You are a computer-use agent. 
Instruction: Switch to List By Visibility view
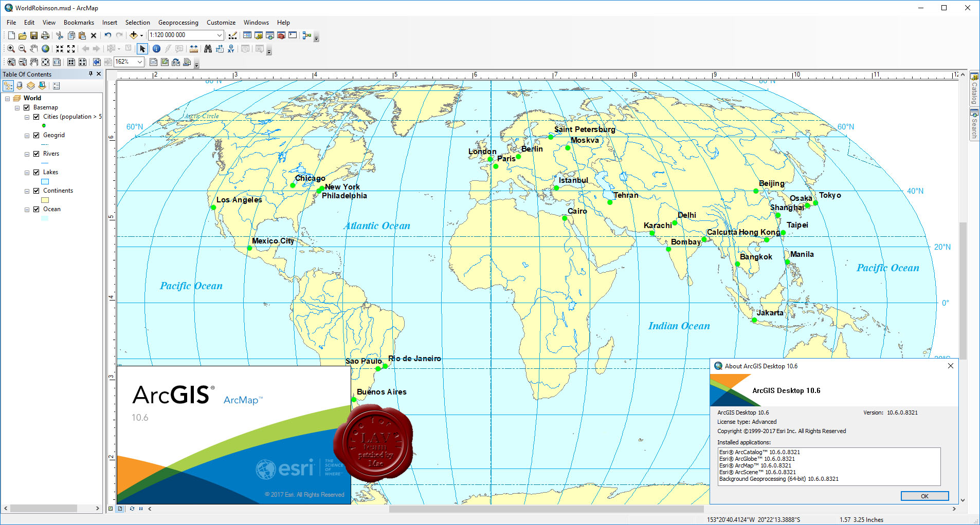tap(31, 86)
